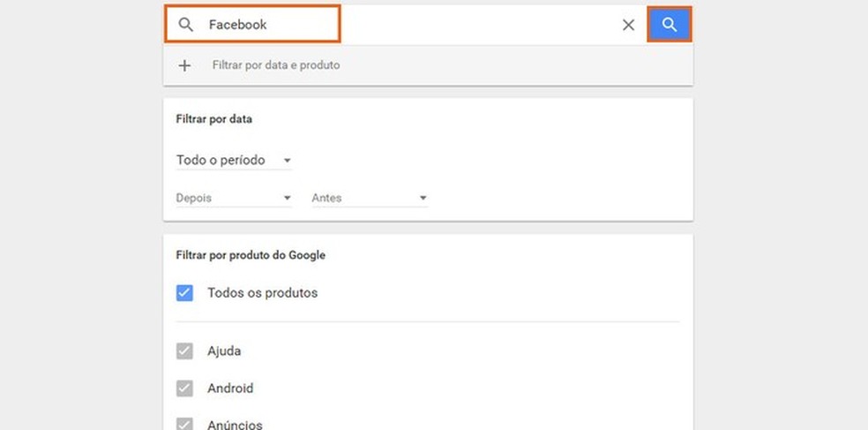Select the "Android" label text
The width and height of the screenshot is (868, 430).
pyautogui.click(x=230, y=389)
